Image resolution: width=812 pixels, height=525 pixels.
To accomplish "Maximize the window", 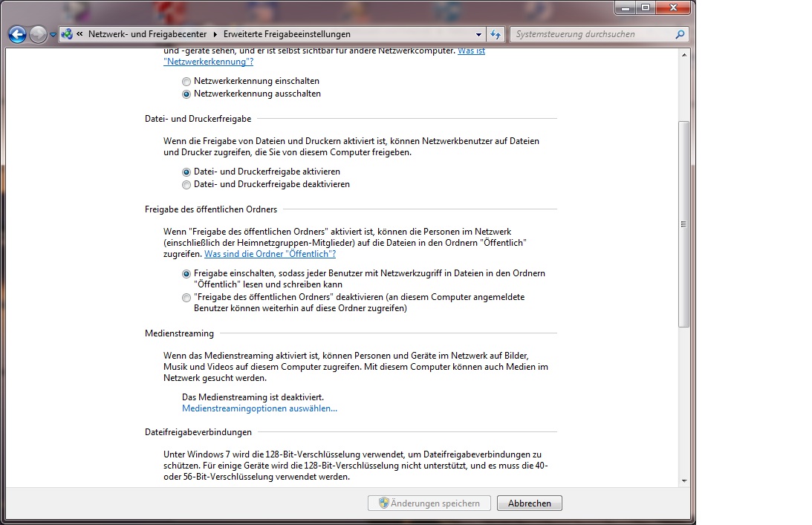I will pos(646,7).
